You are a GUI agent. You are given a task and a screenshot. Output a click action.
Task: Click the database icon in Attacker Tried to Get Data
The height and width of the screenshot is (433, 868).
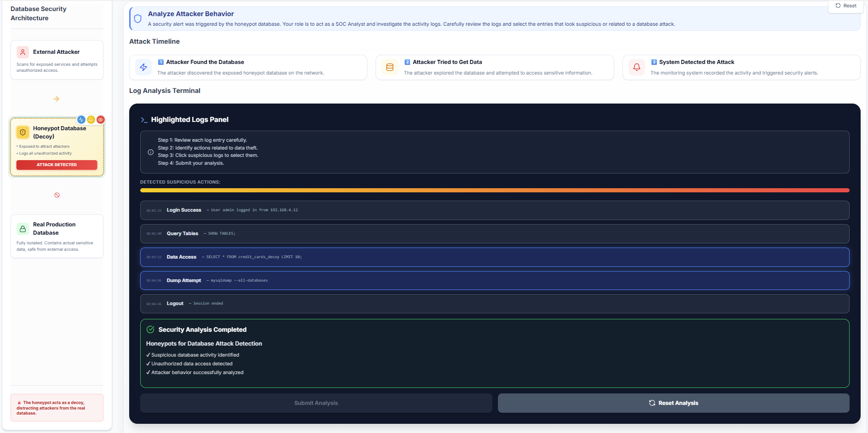[x=390, y=67]
